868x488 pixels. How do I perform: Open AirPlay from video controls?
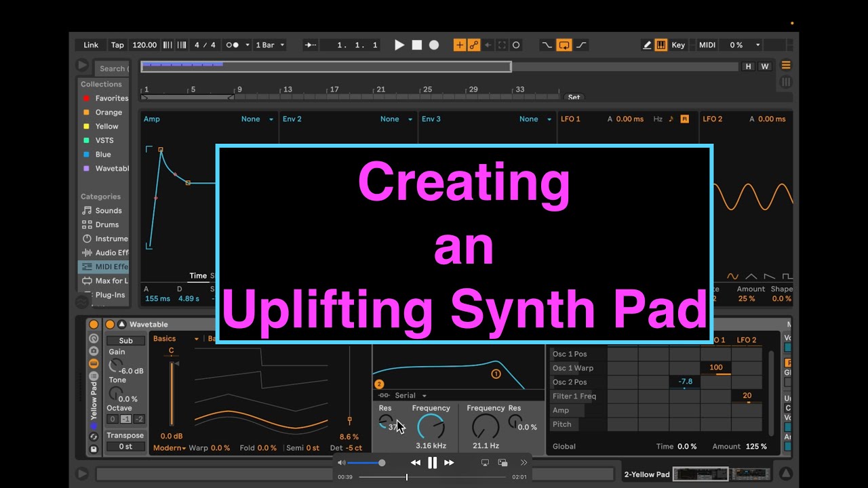point(485,462)
